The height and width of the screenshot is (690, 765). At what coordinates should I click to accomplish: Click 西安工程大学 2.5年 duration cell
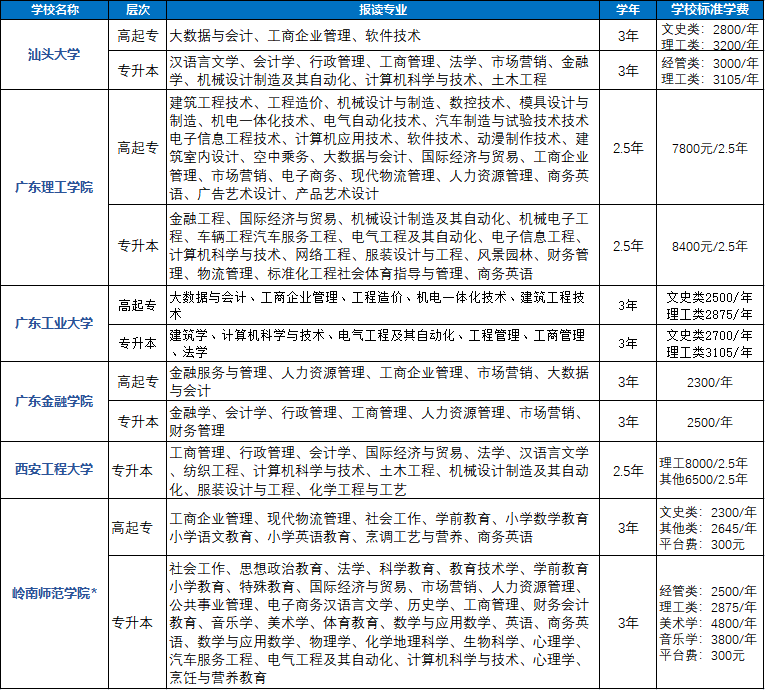coord(628,470)
